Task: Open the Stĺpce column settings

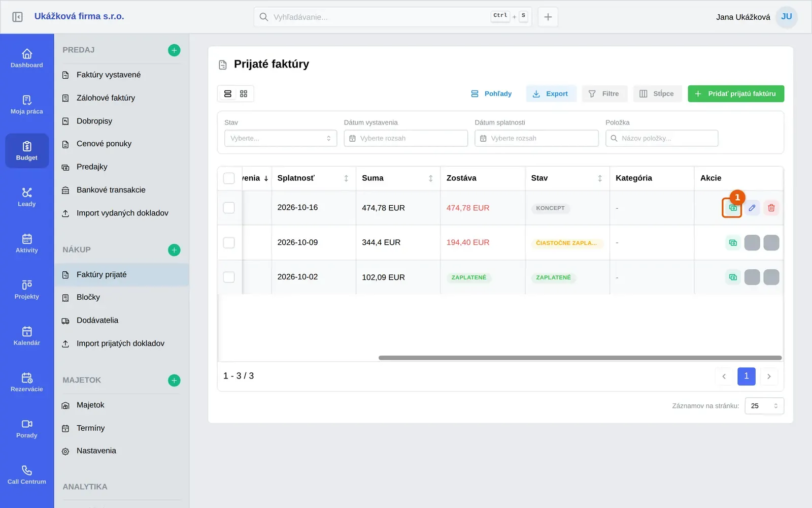Action: click(x=657, y=93)
